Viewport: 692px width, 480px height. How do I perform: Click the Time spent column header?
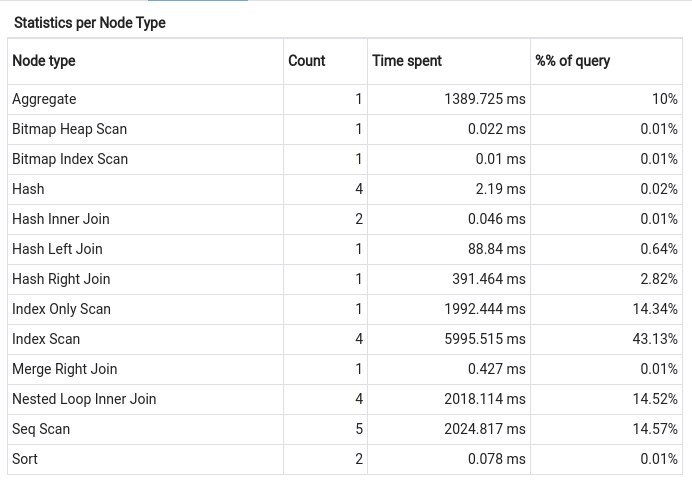[x=407, y=61]
